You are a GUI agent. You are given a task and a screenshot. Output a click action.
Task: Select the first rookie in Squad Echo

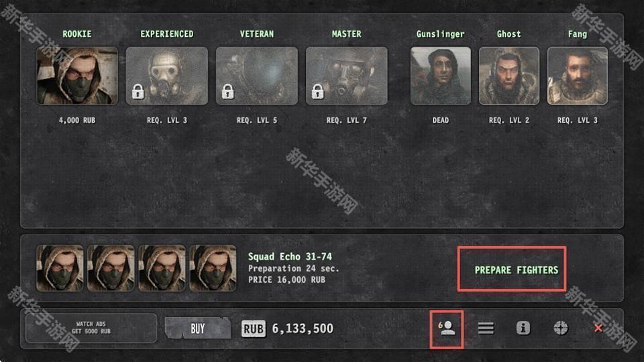click(x=60, y=268)
